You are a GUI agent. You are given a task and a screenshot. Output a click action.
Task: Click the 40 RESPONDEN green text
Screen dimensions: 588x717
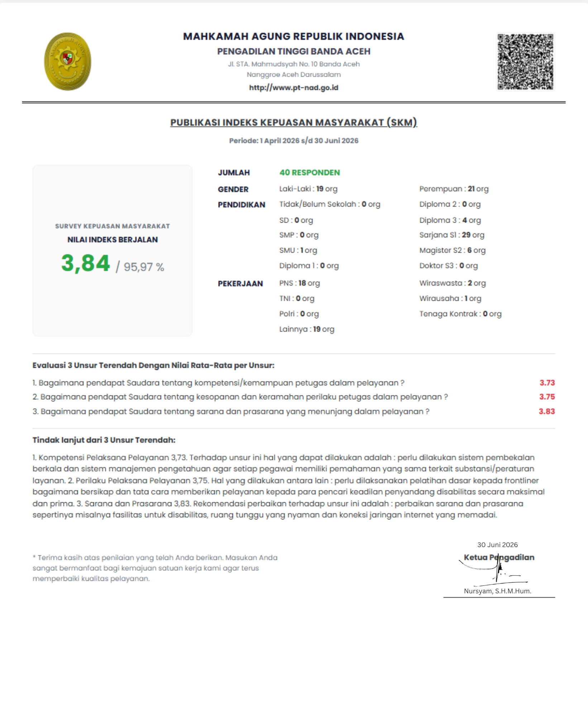coord(310,172)
